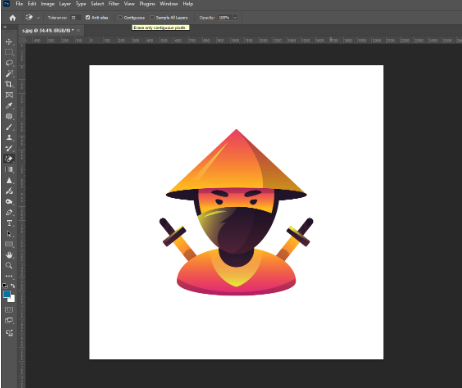Select the Zoom tool
Image resolution: width=462 pixels, height=388 pixels.
click(9, 266)
